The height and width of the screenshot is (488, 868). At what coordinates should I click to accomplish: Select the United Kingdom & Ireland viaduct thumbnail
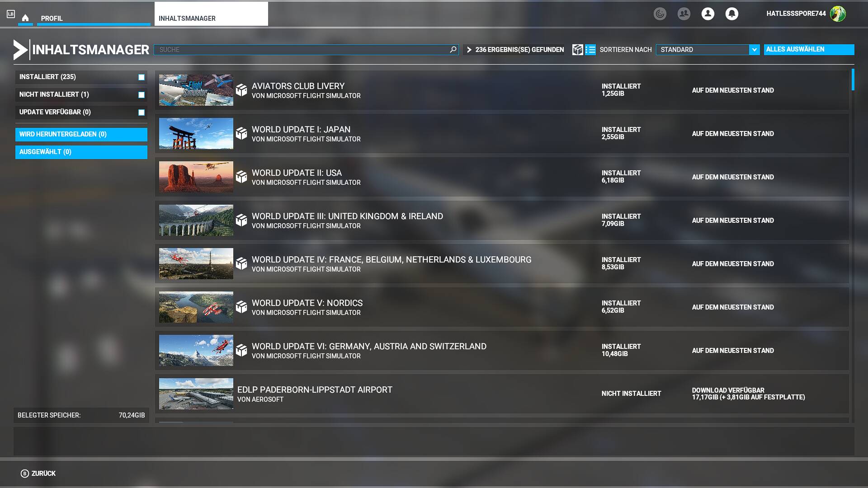coord(196,220)
